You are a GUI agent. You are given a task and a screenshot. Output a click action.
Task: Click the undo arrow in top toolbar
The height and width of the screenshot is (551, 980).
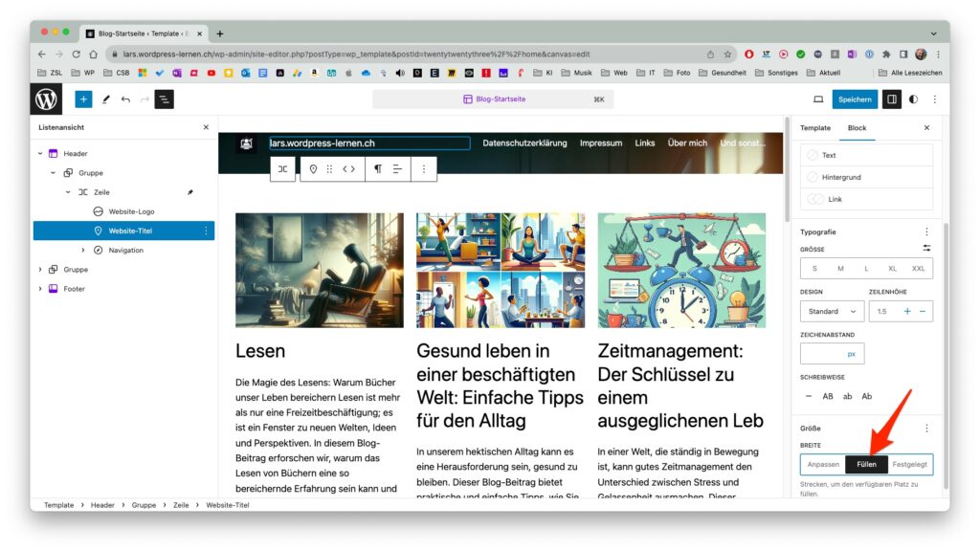pyautogui.click(x=125, y=99)
